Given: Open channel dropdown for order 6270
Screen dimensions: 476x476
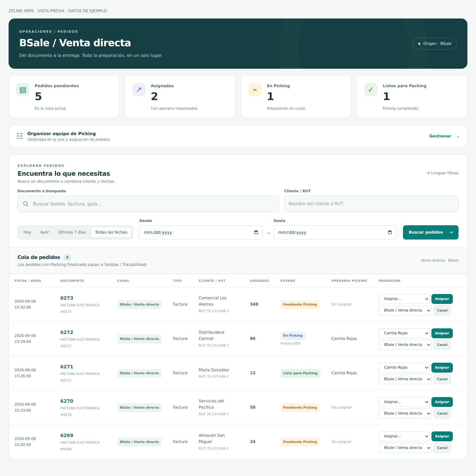Looking at the screenshot, I should click(405, 414).
